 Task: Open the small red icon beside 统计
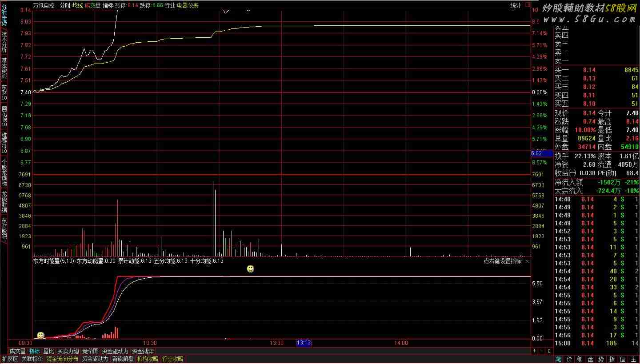[x=528, y=5]
